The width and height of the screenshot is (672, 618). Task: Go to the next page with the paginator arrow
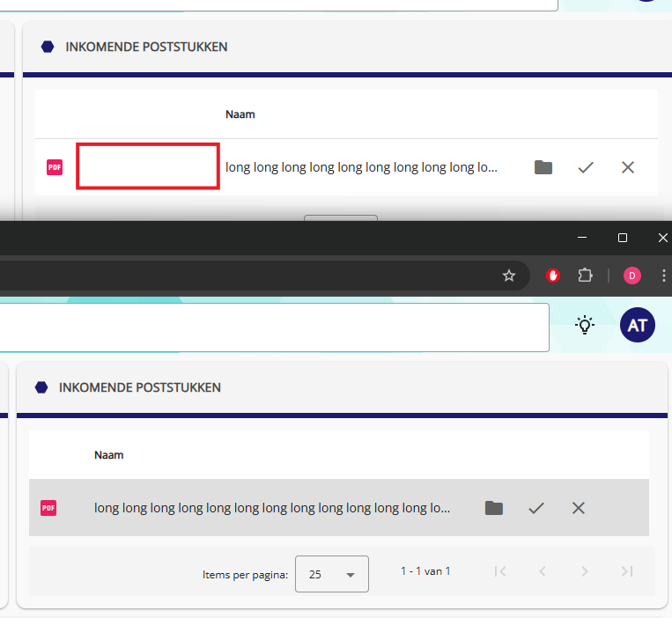point(585,571)
